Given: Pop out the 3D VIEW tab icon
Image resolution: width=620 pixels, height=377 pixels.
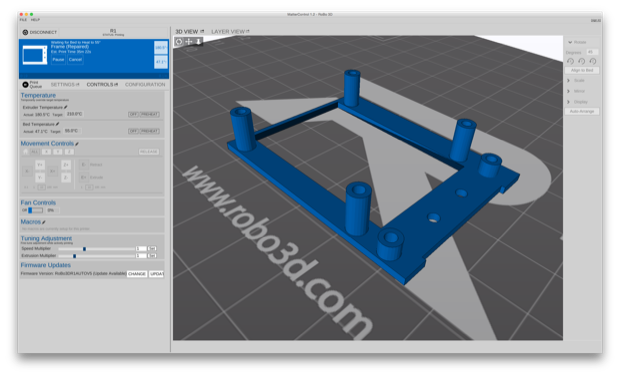Looking at the screenshot, I should 202,31.
